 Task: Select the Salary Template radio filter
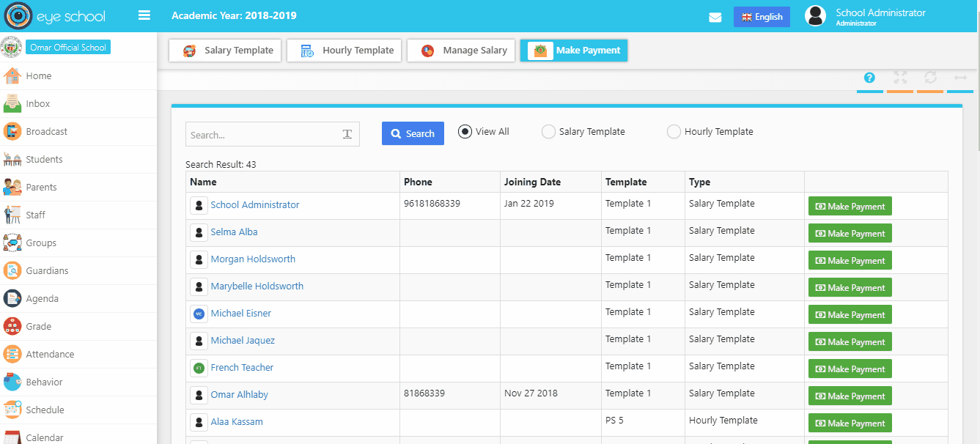pyautogui.click(x=548, y=132)
